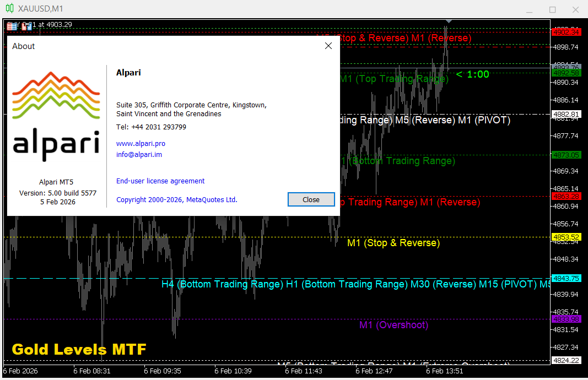Click the yellow 4853.52 price label
Viewport: 588px width, 380px height.
coord(567,237)
